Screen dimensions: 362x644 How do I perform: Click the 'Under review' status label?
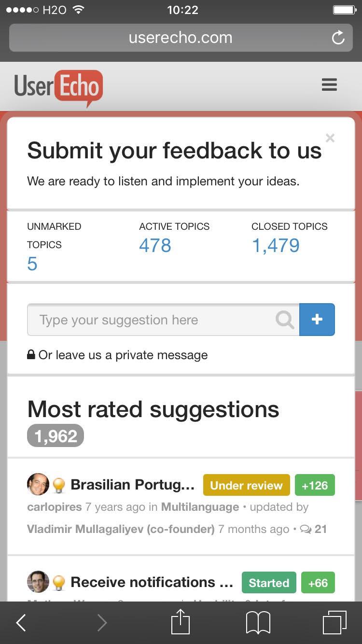(x=246, y=485)
